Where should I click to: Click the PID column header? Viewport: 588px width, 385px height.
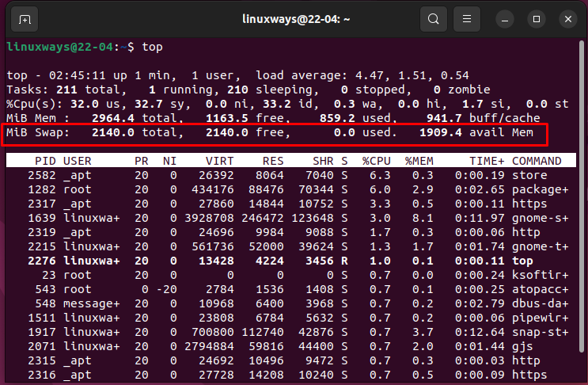pos(45,161)
